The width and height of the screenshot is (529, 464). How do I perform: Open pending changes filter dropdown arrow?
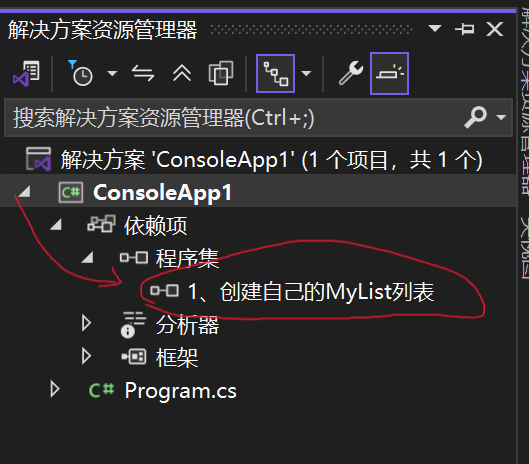point(112,73)
